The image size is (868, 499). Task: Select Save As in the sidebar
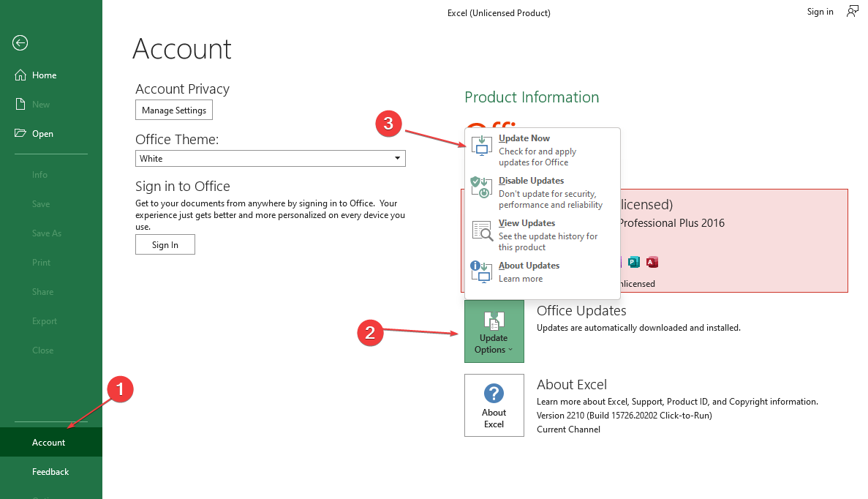(51, 233)
